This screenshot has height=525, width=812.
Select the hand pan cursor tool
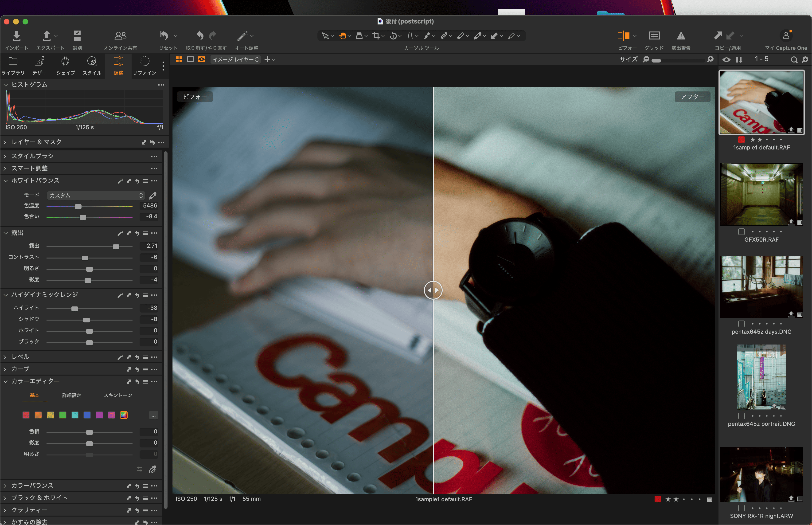click(343, 36)
